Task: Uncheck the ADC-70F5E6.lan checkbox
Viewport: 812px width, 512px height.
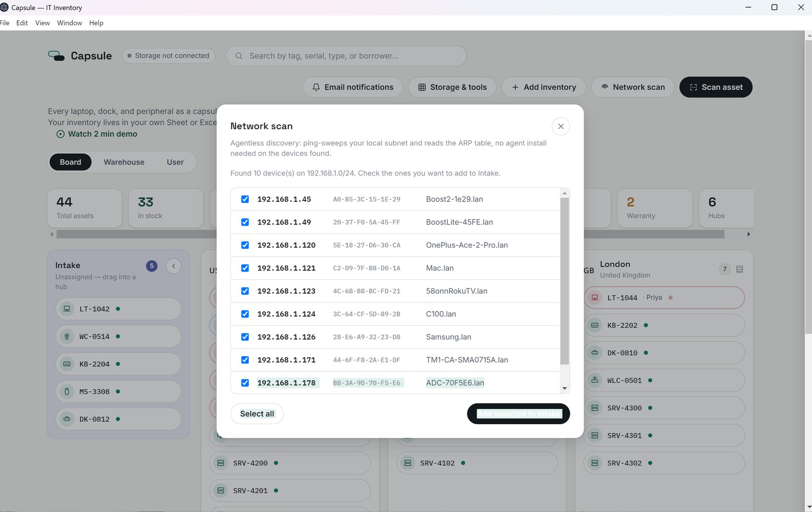Action: click(245, 383)
